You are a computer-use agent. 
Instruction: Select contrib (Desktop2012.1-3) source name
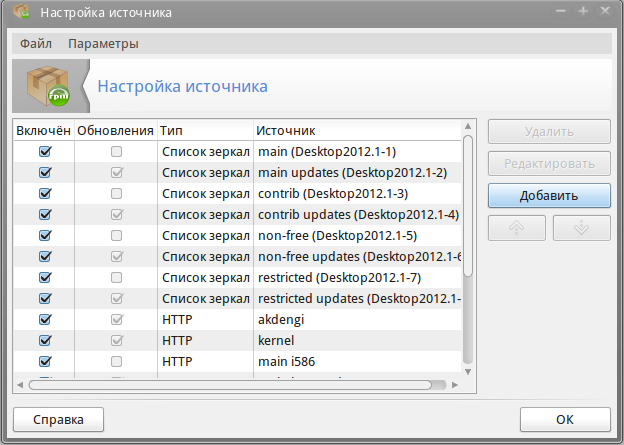coord(333,193)
